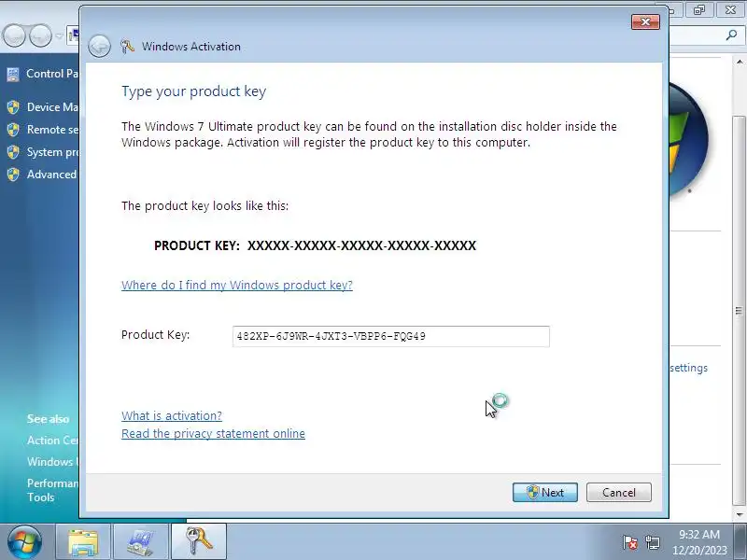This screenshot has width=747, height=560.
Task: Open Performance Information and Tools link
Action: (53, 490)
